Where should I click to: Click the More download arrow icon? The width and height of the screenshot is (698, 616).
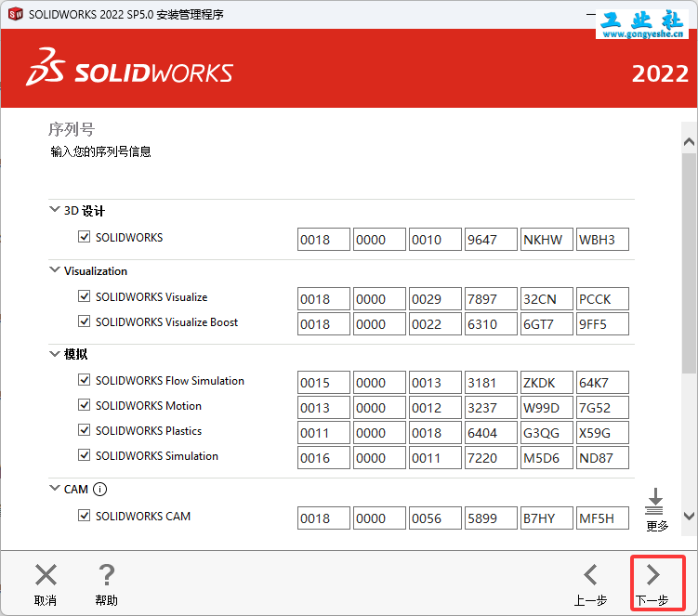pyautogui.click(x=655, y=502)
